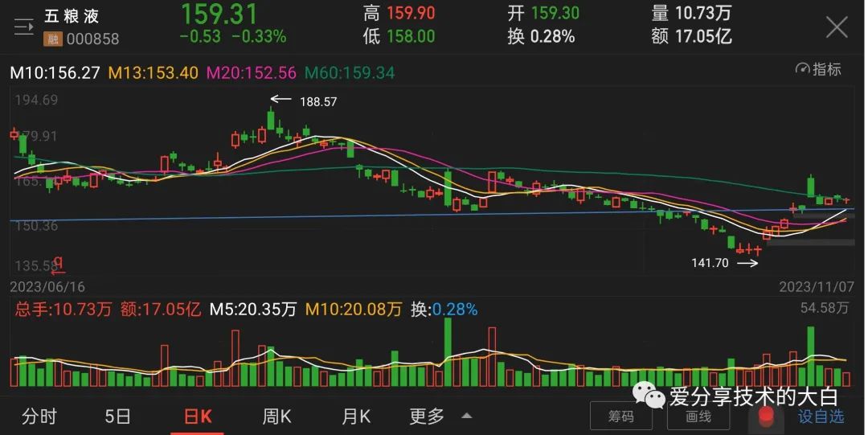The width and height of the screenshot is (868, 435).
Task: Click the high price 159.90
Action: click(411, 13)
